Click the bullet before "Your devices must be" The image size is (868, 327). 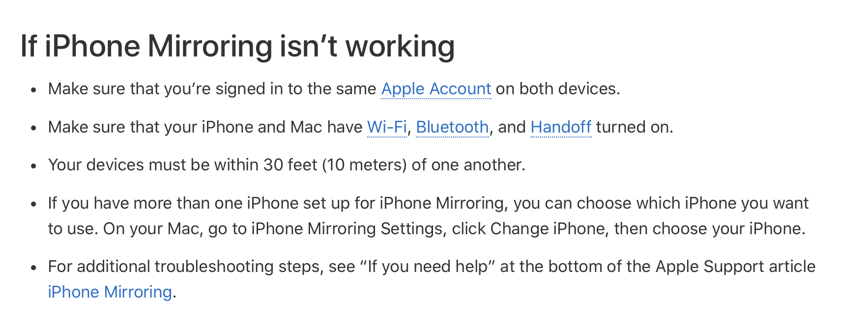click(33, 166)
